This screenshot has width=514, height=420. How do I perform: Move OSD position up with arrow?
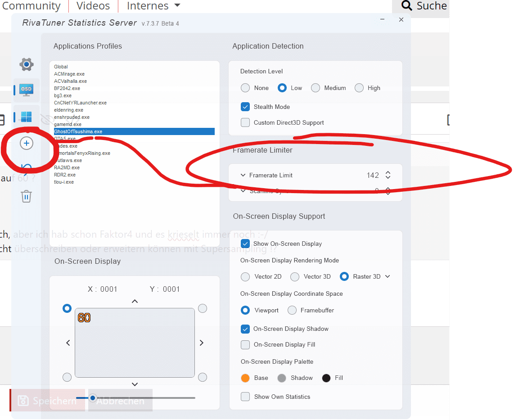(x=135, y=301)
